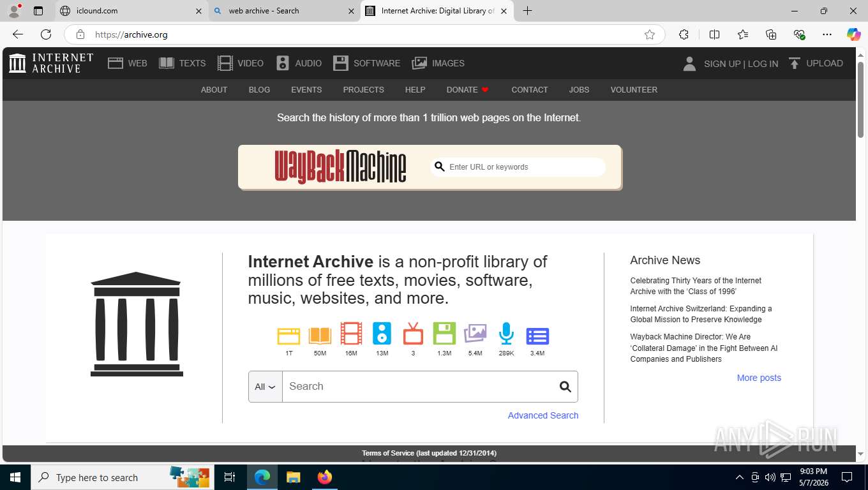The width and height of the screenshot is (868, 490).
Task: Open browser Settings and more menu
Action: [x=827, y=34]
